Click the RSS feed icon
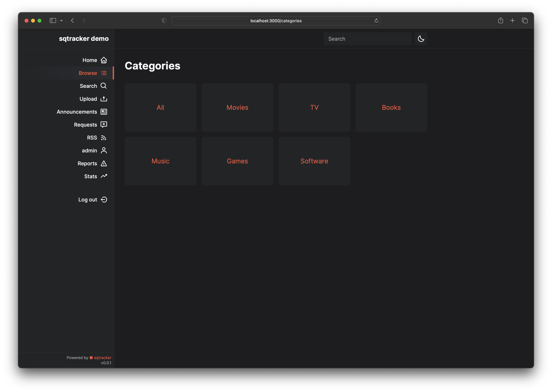This screenshot has width=552, height=392. (104, 138)
